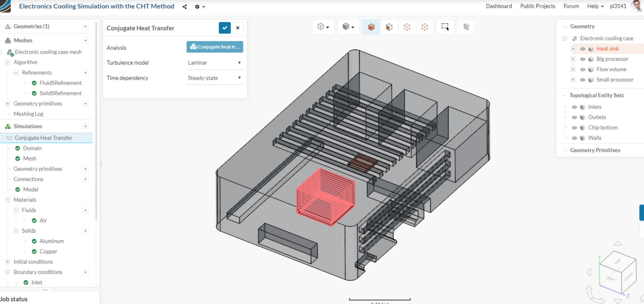
Task: Hide the Heat sink part
Action: [x=583, y=49]
